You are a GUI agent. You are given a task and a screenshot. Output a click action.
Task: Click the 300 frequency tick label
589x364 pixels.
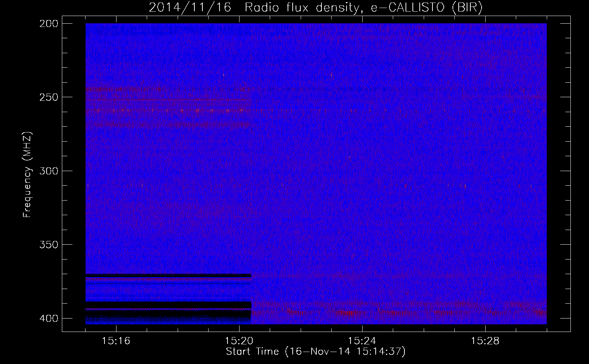[49, 171]
